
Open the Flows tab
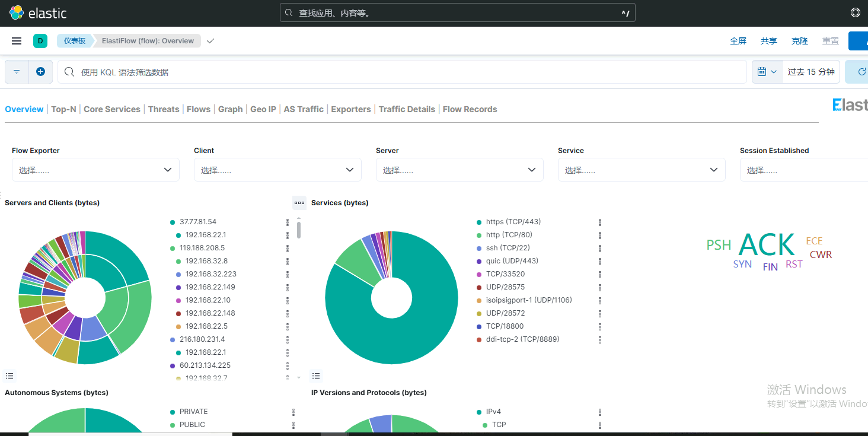pos(199,109)
